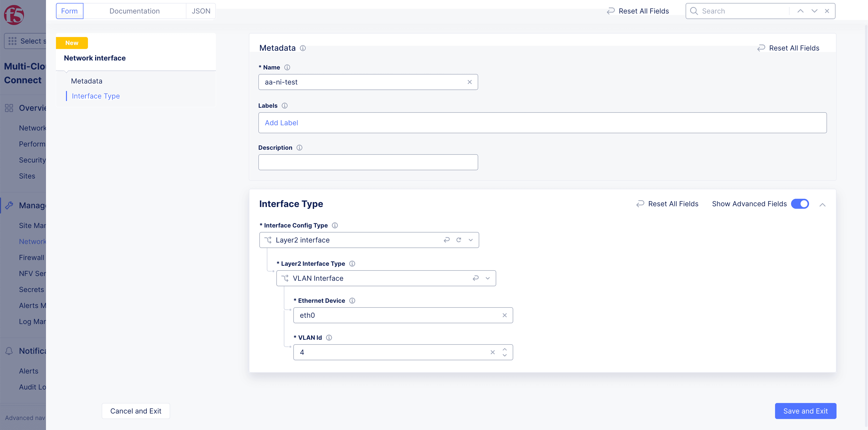Click info icon beside VLAN Id label
Viewport: 868px width, 430px height.
(x=329, y=337)
